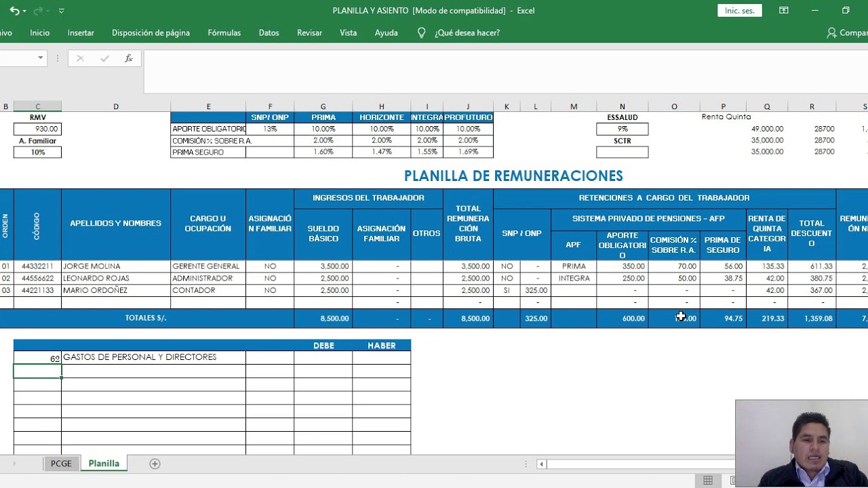The image size is (868, 488).
Task: Click the lightbulb Tell Me icon
Action: 421,33
